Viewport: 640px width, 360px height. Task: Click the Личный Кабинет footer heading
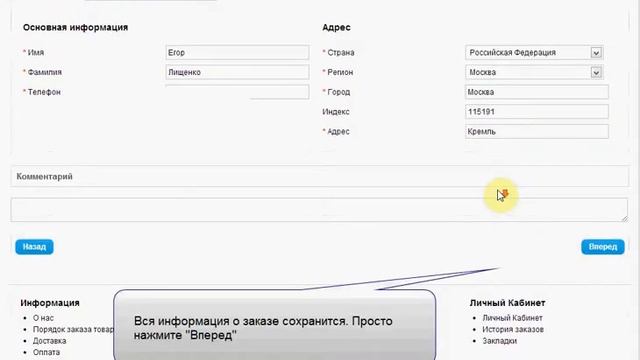(507, 303)
